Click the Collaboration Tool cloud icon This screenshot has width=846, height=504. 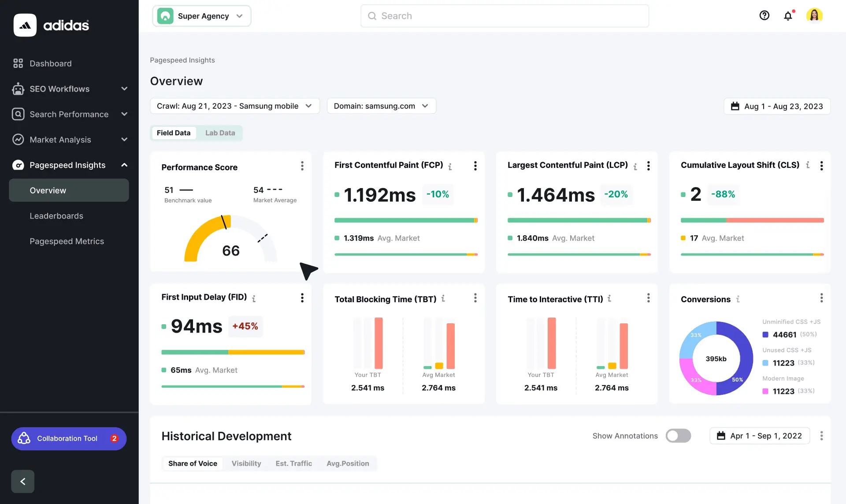click(23, 438)
